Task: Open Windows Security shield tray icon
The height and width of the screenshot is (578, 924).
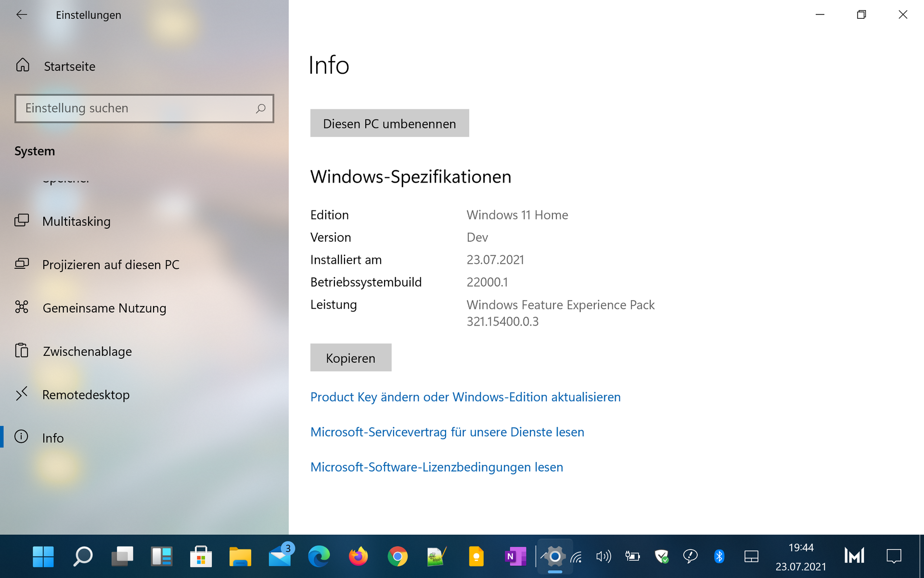Action: point(662,557)
